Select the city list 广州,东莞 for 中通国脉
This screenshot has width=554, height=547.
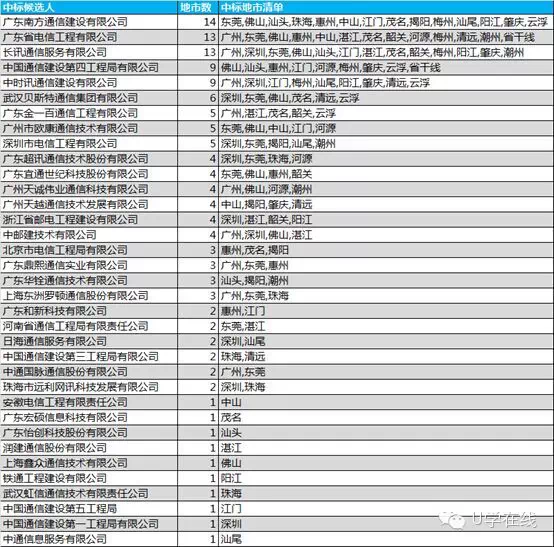[x=386, y=371]
